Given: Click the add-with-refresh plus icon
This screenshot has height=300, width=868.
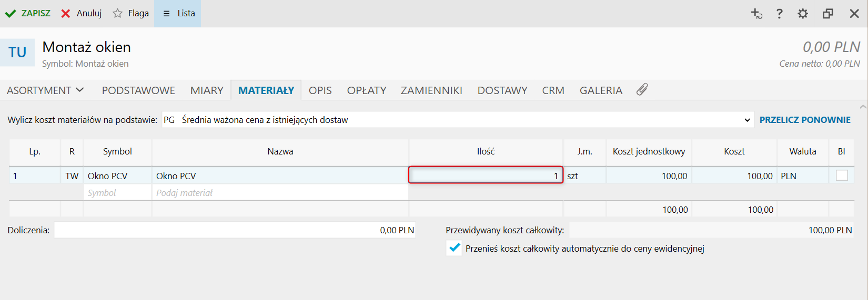Looking at the screenshot, I should coord(756,14).
